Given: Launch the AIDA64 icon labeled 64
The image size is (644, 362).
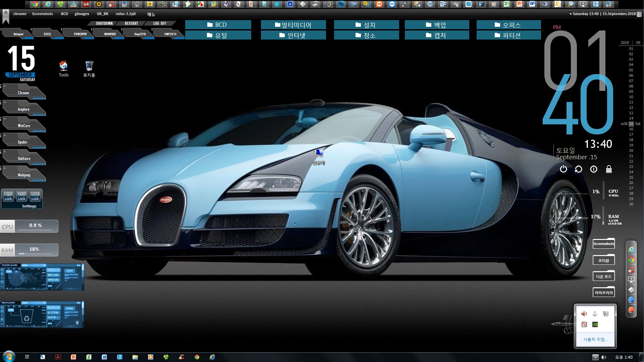Looking at the screenshot, I should 86,4.
